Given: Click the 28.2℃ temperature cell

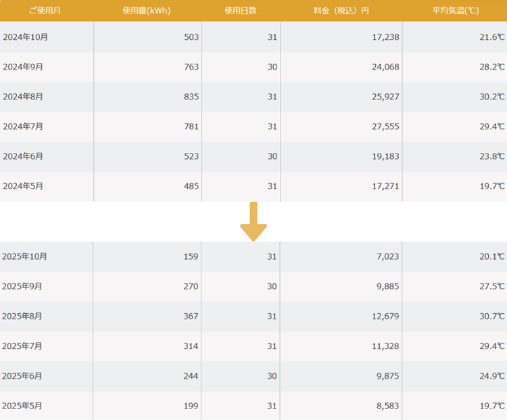Looking at the screenshot, I should coord(491,67).
